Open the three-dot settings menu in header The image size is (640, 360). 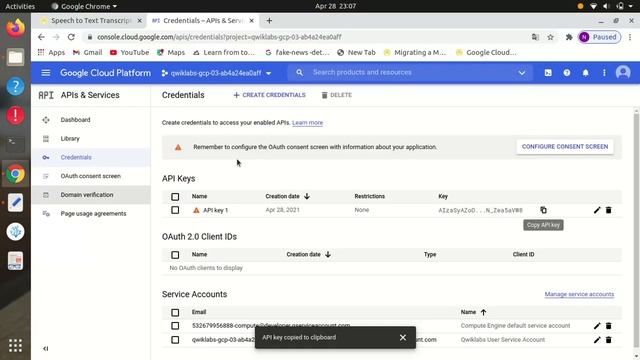(x=604, y=73)
